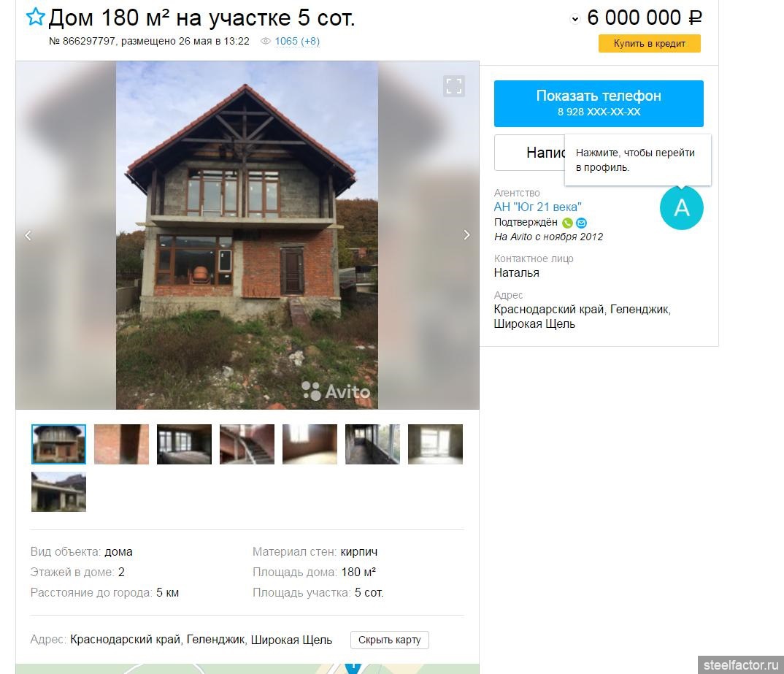Open the АН "Юг 21 века" agency link

tap(537, 207)
